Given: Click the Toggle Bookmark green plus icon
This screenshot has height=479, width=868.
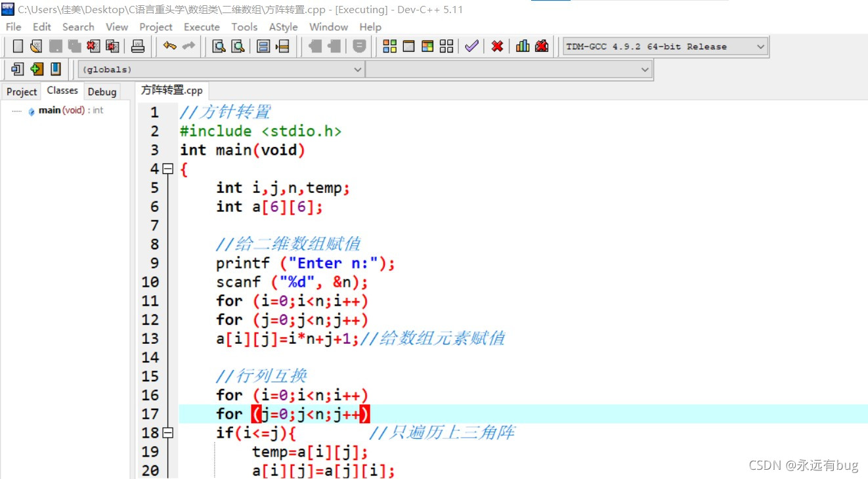Looking at the screenshot, I should pyautogui.click(x=37, y=69).
